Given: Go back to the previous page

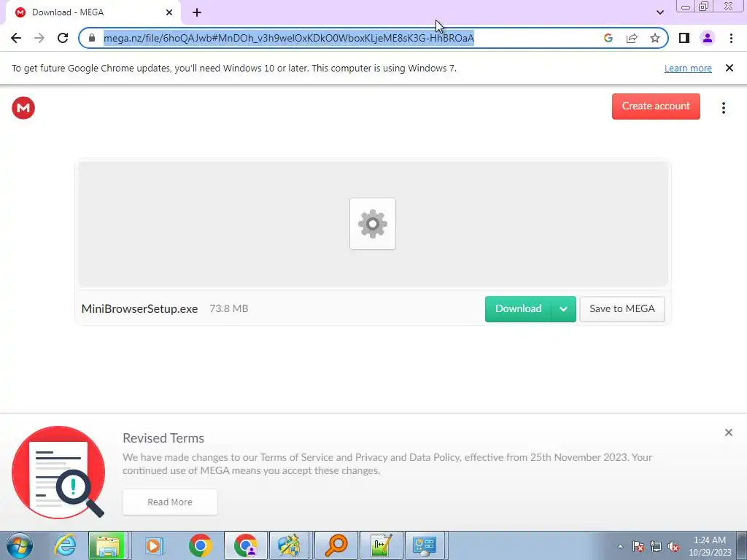Looking at the screenshot, I should point(16,38).
